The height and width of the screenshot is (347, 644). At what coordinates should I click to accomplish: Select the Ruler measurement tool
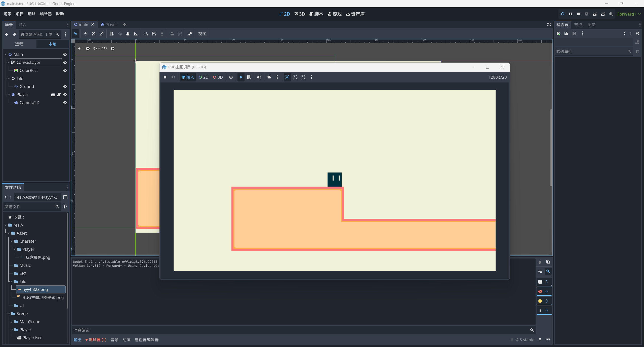click(136, 34)
